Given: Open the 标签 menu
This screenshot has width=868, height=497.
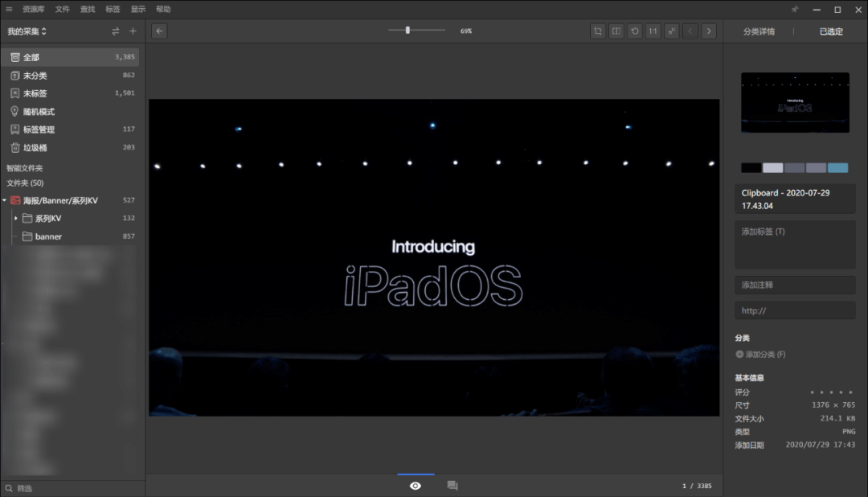Looking at the screenshot, I should tap(113, 10).
